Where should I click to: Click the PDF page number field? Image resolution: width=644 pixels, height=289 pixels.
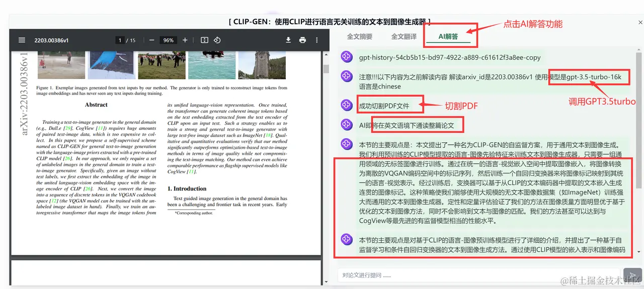tap(120, 40)
